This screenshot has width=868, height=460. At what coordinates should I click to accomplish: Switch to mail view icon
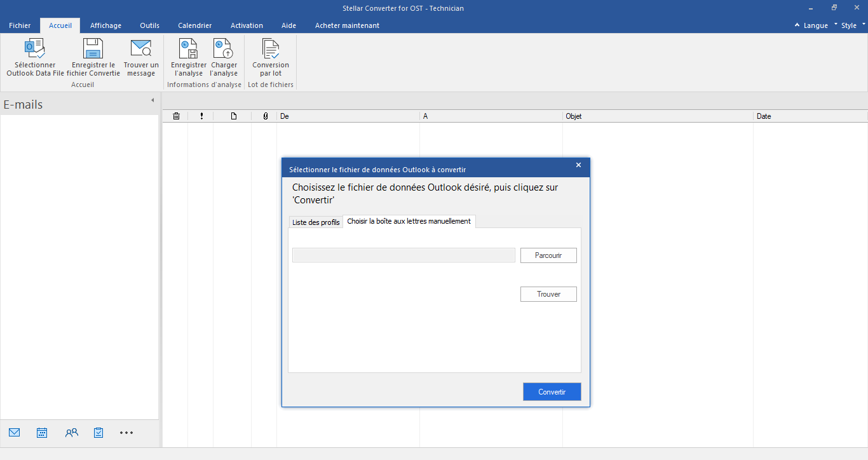click(15, 433)
